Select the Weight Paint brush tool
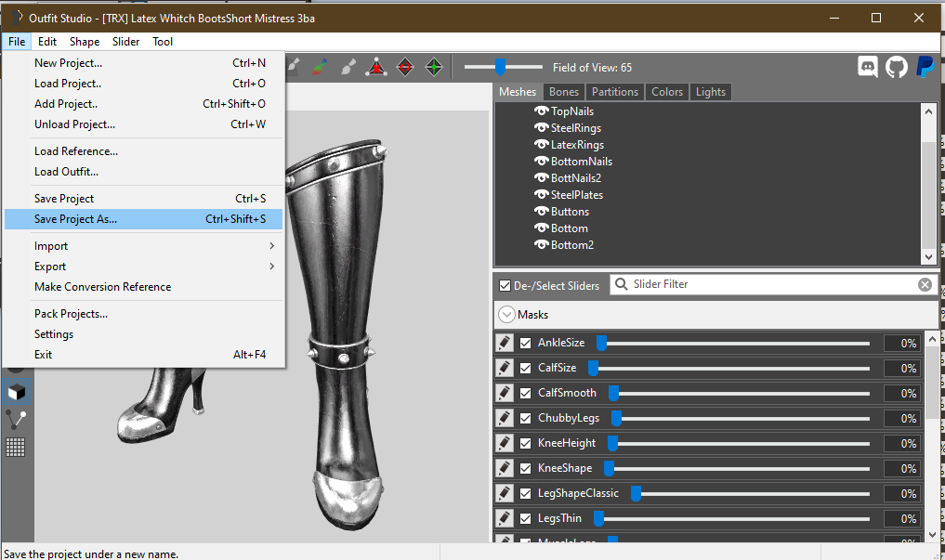945x560 pixels. [293, 67]
